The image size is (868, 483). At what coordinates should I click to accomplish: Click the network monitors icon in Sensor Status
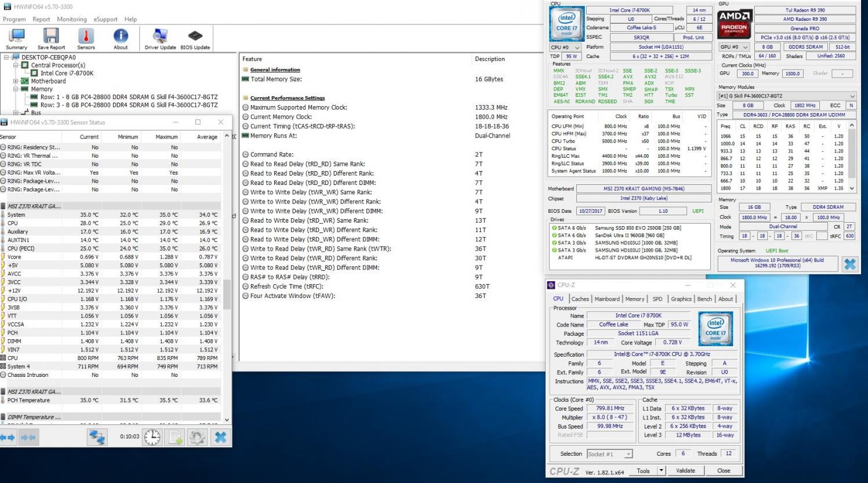click(x=97, y=437)
